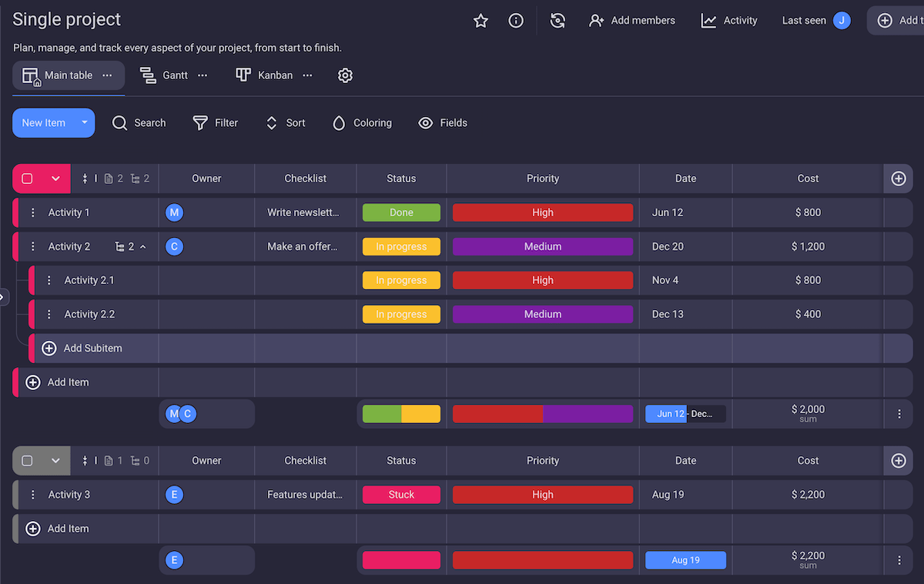Open the New Item dropdown arrow
Image resolution: width=924 pixels, height=584 pixels.
(85, 123)
